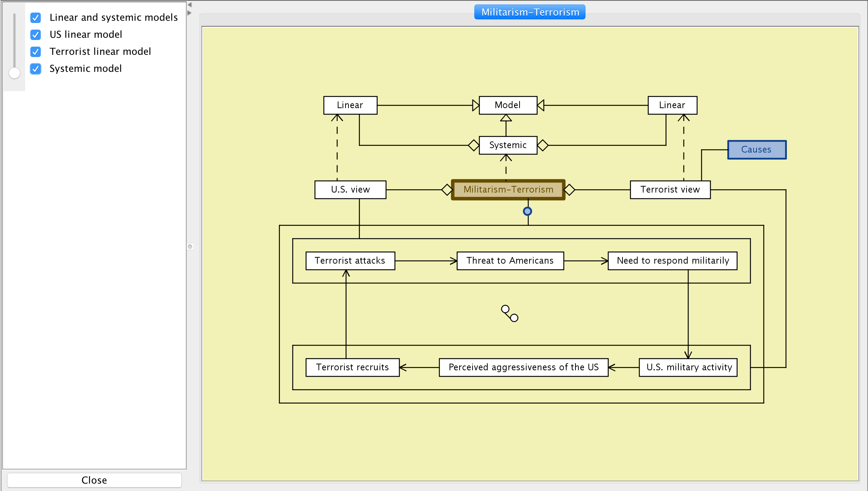Click diamond connector right of Systemic node
The width and height of the screenshot is (868, 491).
point(542,145)
